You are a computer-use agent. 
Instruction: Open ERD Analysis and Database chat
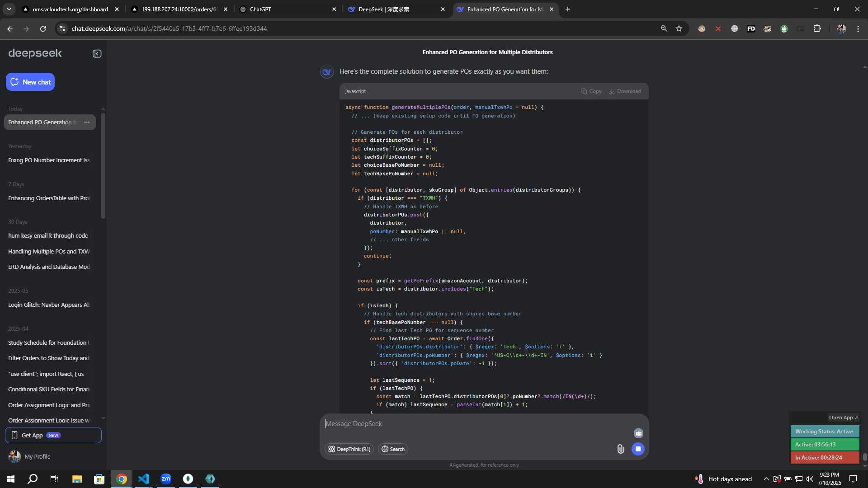click(x=49, y=267)
